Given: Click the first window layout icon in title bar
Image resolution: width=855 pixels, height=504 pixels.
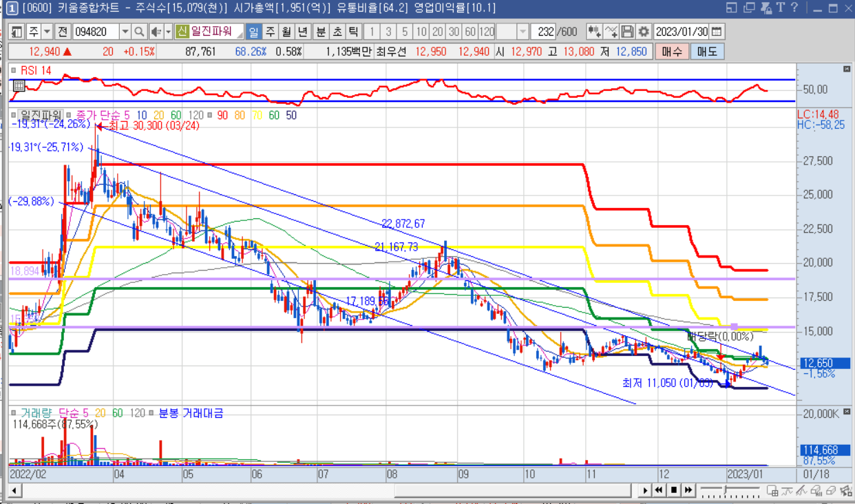Looking at the screenshot, I should tap(732, 8).
